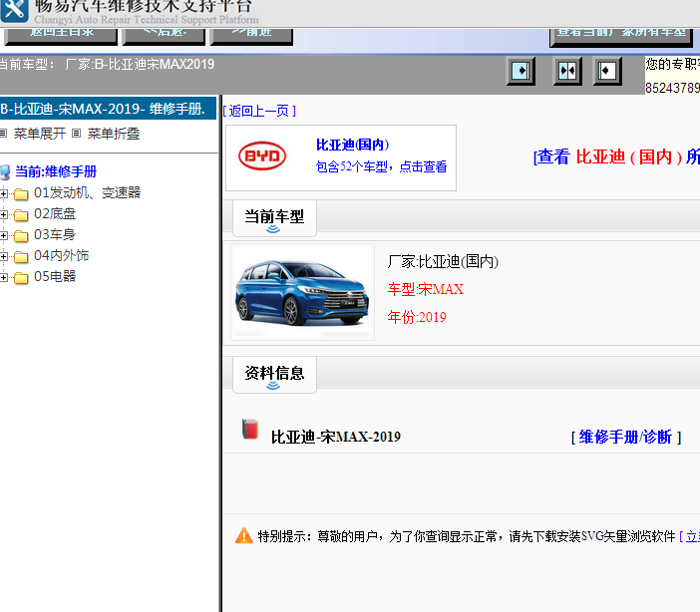
Task: Click the blue 宋MAX car thumbnail
Action: pyautogui.click(x=303, y=292)
